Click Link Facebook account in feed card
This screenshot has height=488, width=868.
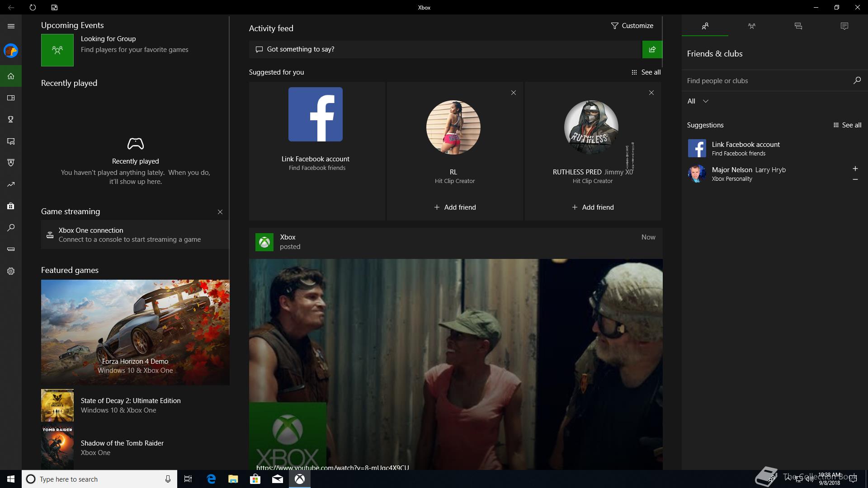click(316, 159)
